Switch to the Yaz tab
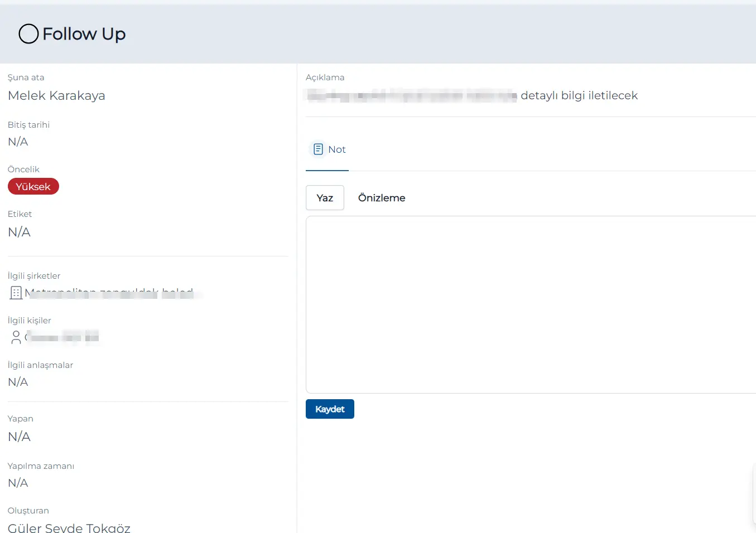756x533 pixels. tap(325, 198)
